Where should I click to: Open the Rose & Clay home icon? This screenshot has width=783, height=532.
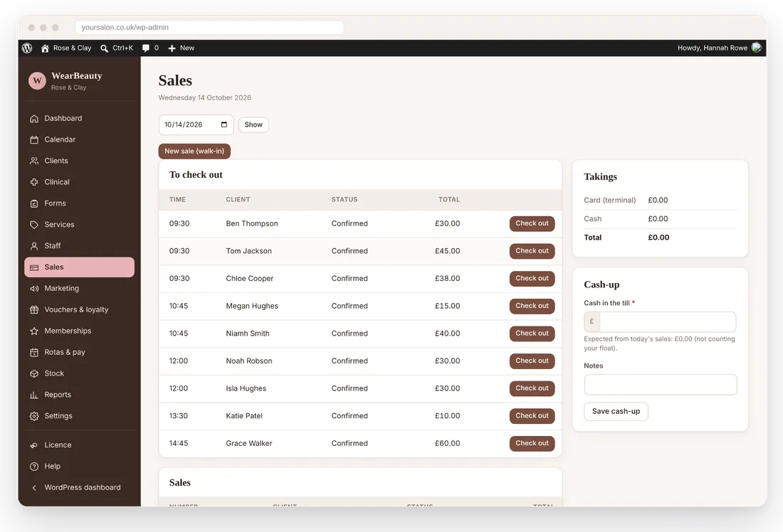pos(45,48)
